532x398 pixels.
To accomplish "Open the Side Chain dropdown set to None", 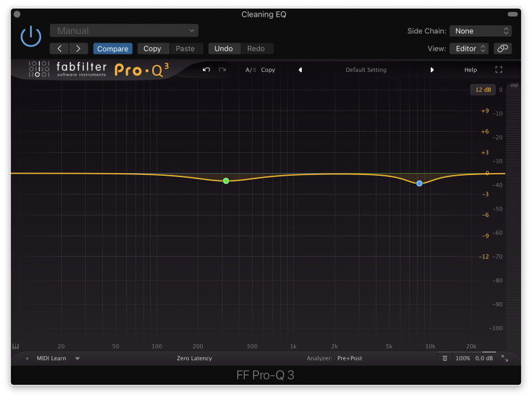I will [480, 31].
